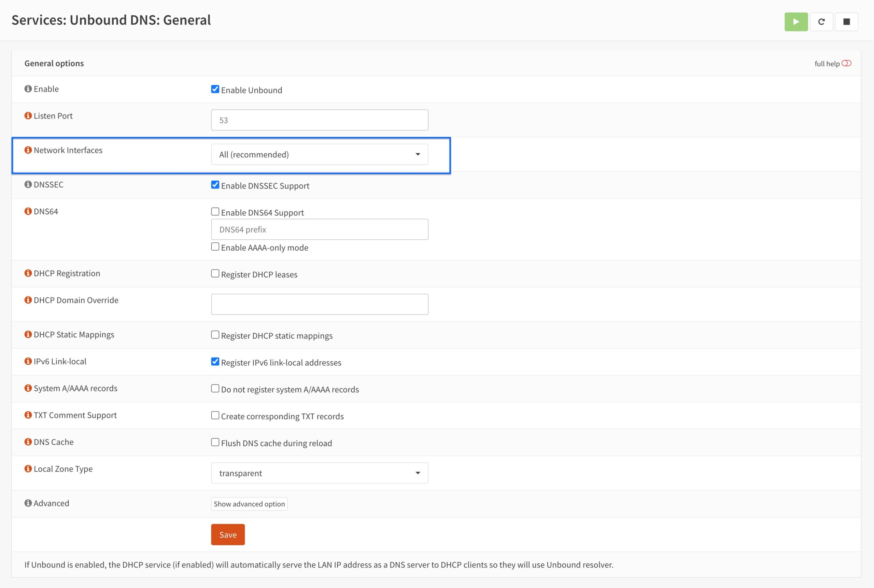The image size is (874, 588).
Task: Open help info icon for Network Interfaces
Action: (28, 150)
